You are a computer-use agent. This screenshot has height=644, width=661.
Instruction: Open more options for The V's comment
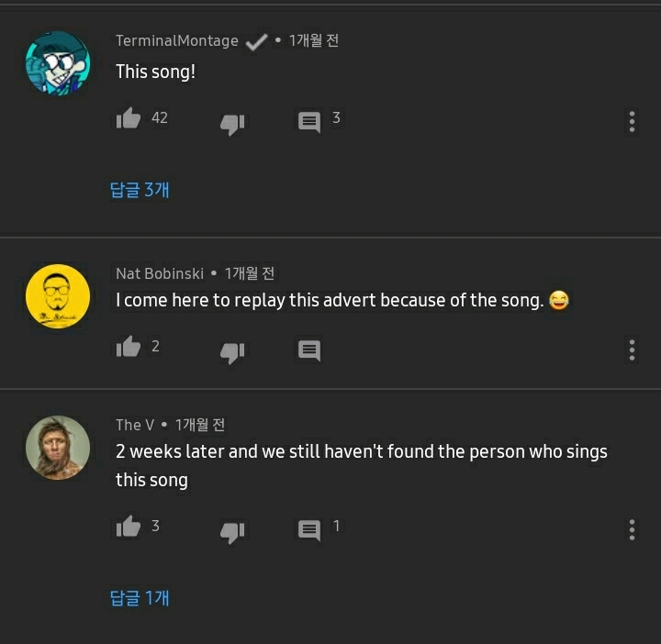point(632,529)
